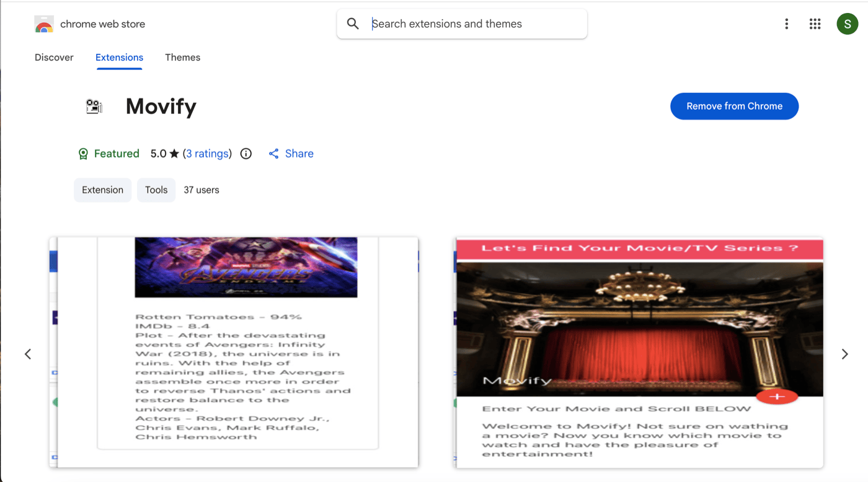Click the Tools category chip
The image size is (868, 482).
coord(156,190)
